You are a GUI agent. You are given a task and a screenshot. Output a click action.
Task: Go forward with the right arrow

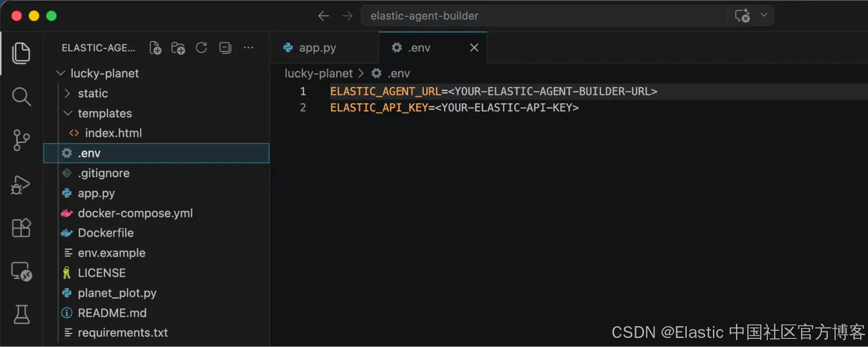click(347, 16)
